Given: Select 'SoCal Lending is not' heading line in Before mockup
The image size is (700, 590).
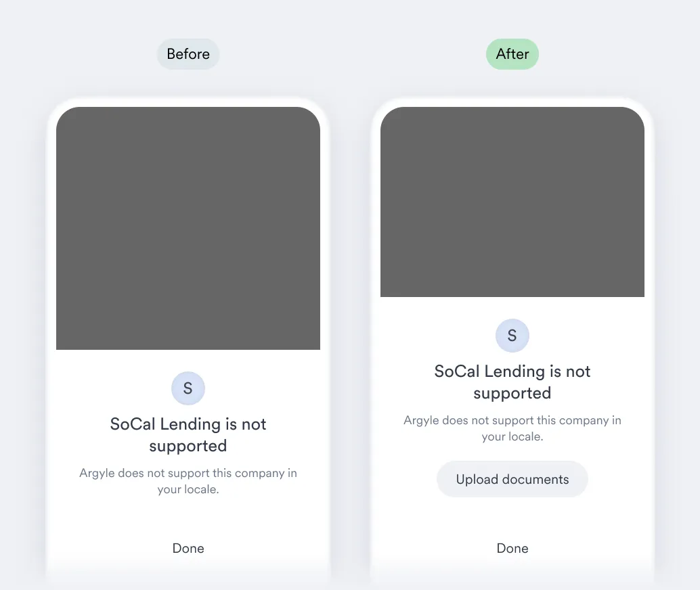Looking at the screenshot, I should 188,424.
